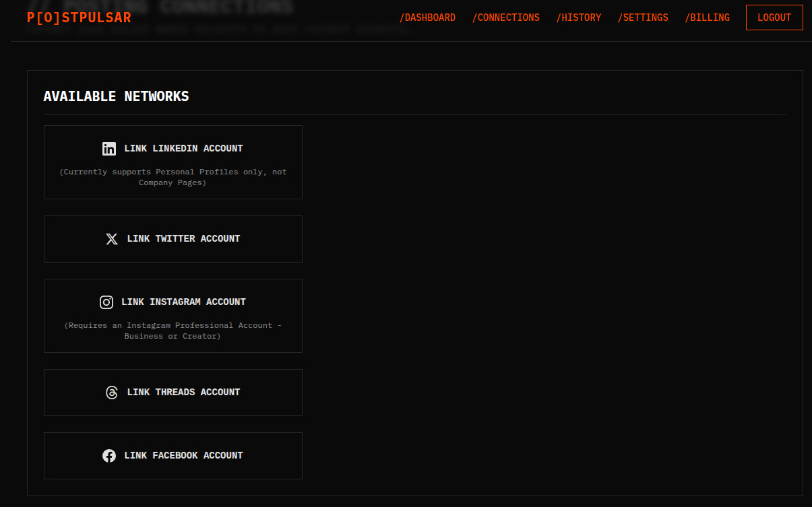Go to the /CONNECTIONS nav item
This screenshot has height=507, width=812.
505,18
